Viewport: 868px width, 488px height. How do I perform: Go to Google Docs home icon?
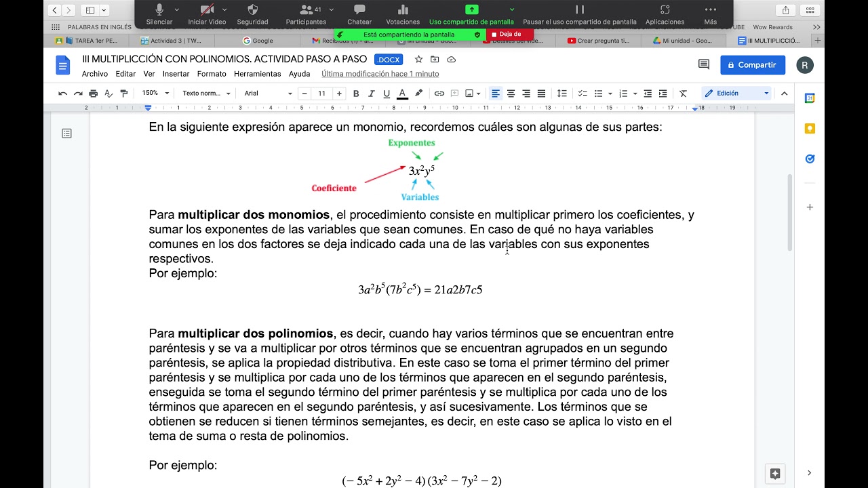(63, 66)
